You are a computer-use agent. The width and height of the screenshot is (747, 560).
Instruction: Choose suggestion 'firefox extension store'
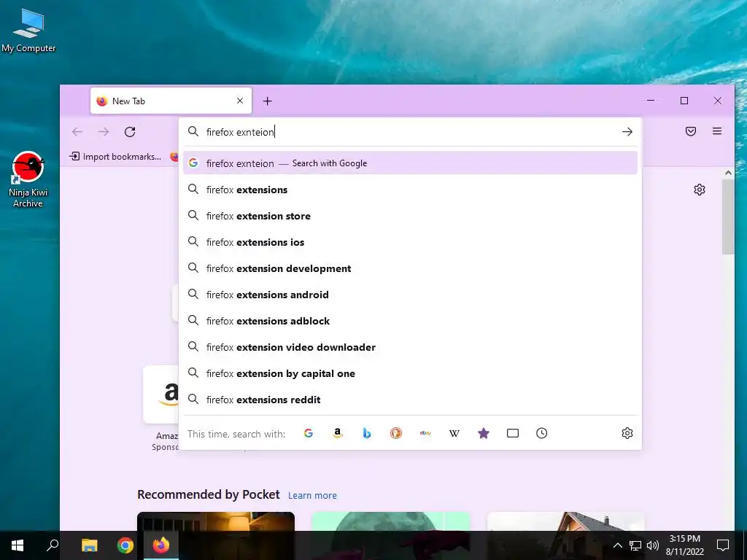410,216
